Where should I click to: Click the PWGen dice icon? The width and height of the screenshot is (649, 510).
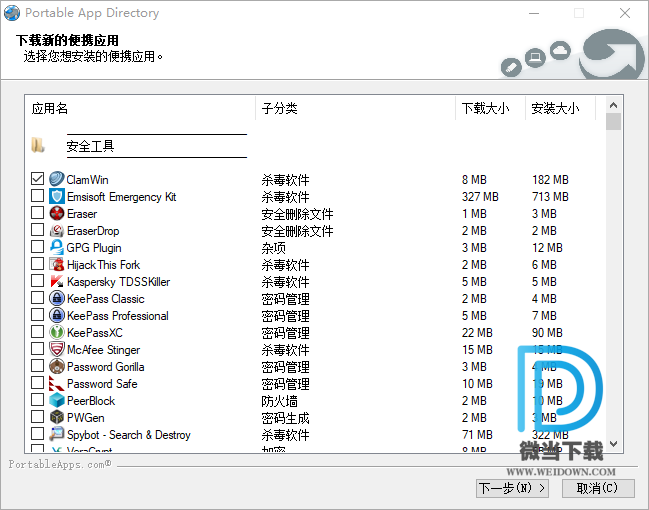point(57,417)
